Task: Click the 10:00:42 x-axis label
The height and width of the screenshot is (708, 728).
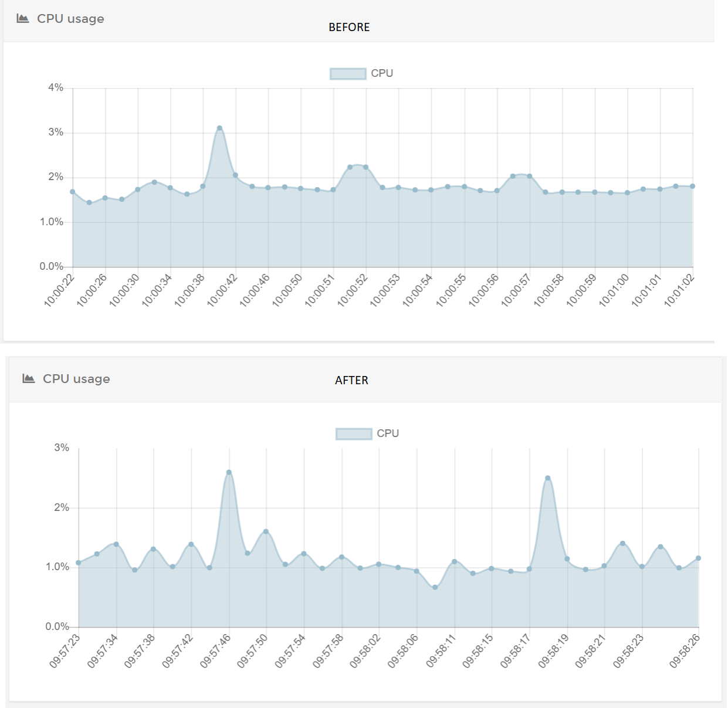Action: point(222,290)
